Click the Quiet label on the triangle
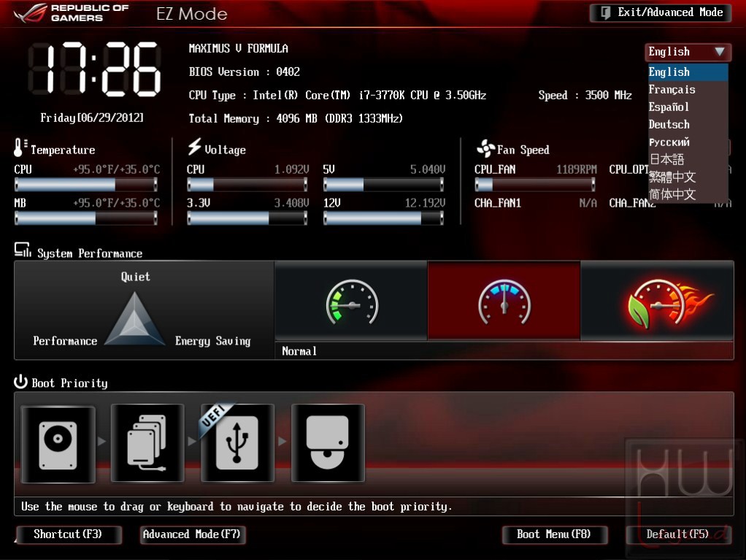The height and width of the screenshot is (560, 746). click(x=136, y=277)
